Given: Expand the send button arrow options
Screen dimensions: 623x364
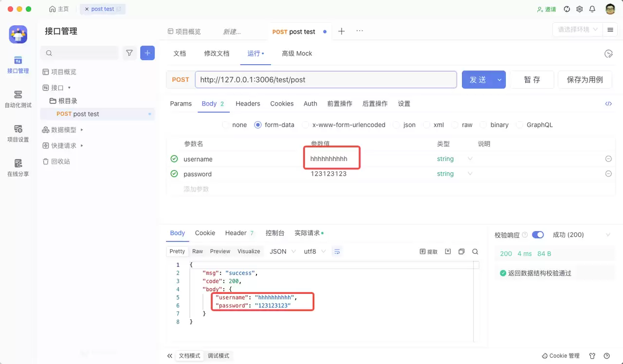Looking at the screenshot, I should point(499,80).
